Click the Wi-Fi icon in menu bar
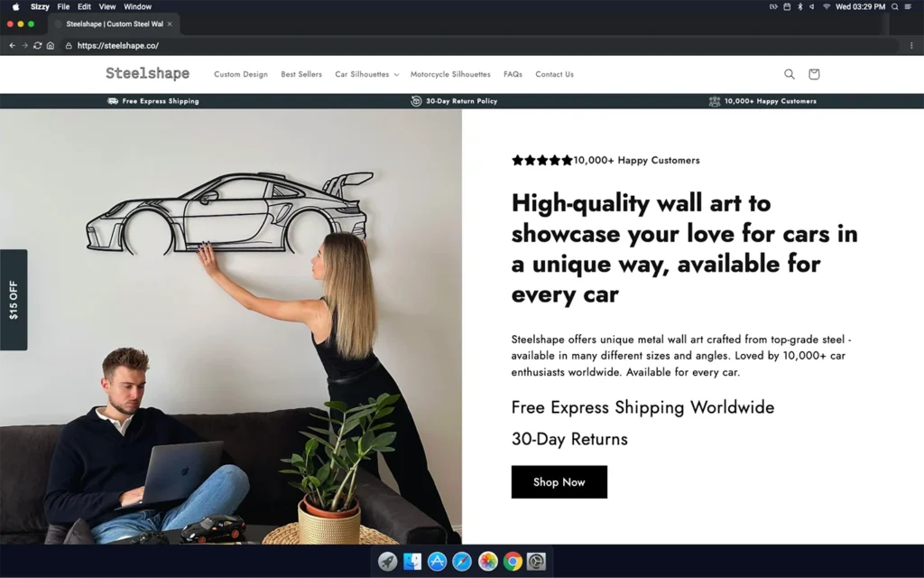 pos(826,6)
